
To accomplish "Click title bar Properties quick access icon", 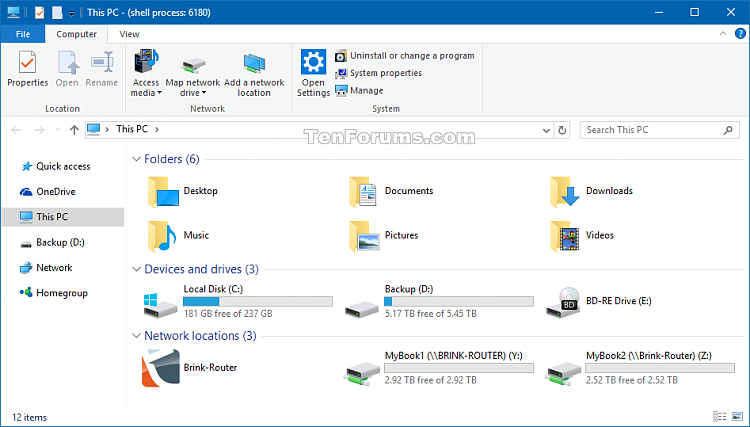I will click(39, 12).
